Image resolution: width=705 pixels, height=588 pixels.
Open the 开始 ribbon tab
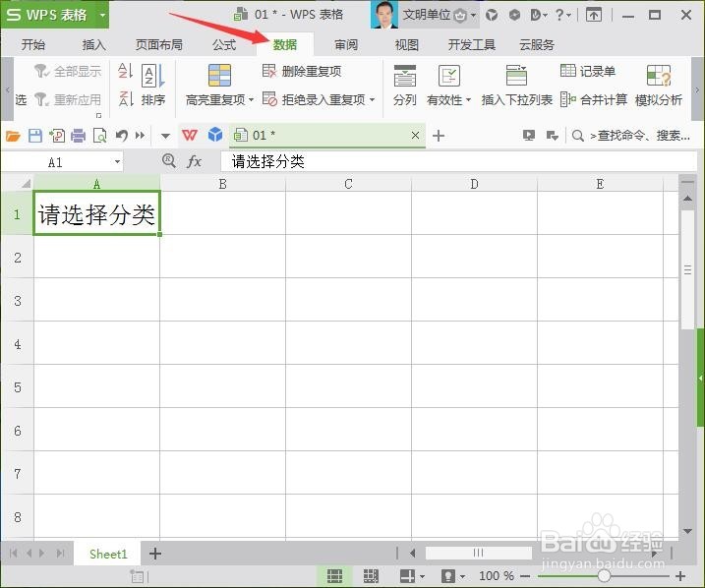pyautogui.click(x=32, y=44)
